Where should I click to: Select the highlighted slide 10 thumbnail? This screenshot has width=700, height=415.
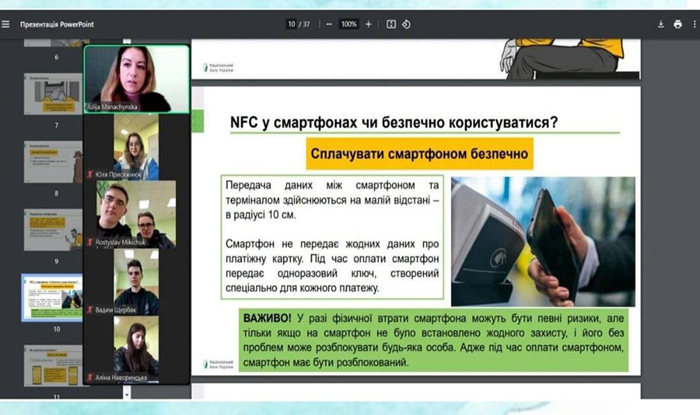click(52, 297)
